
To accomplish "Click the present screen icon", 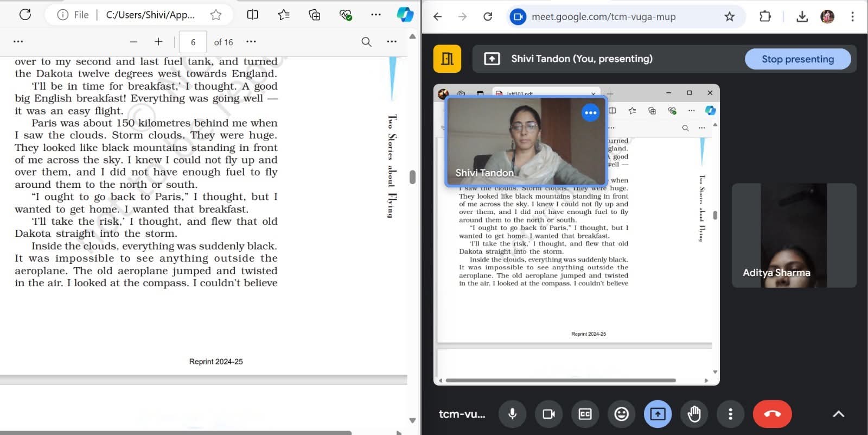I will point(658,414).
